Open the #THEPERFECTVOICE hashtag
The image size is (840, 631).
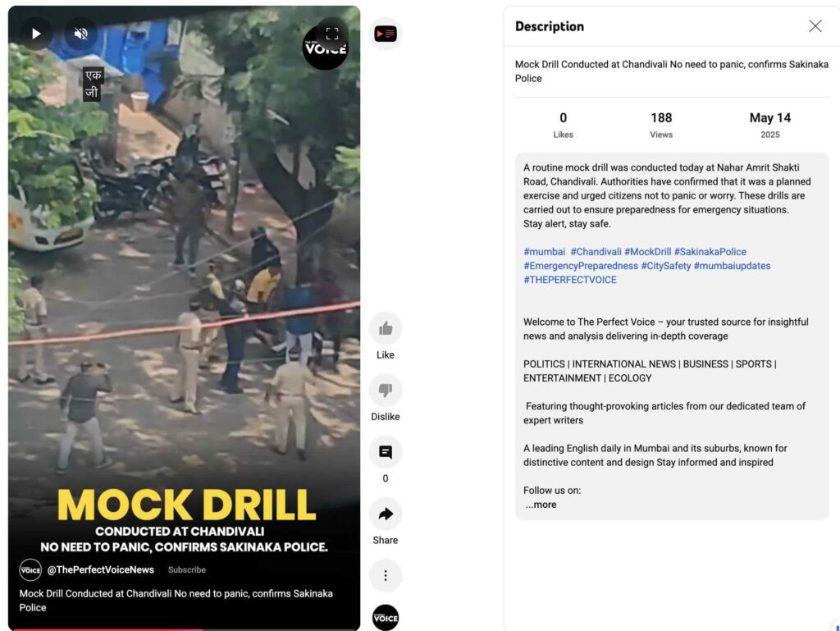570,280
